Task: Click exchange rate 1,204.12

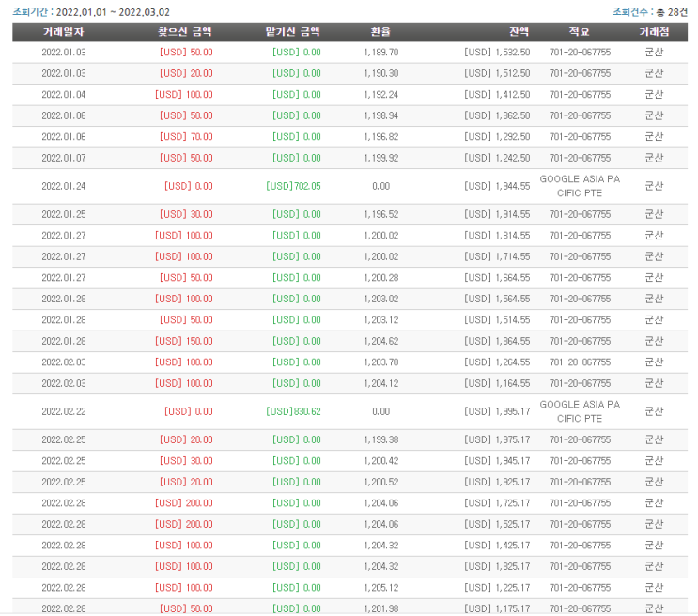Action: [381, 384]
